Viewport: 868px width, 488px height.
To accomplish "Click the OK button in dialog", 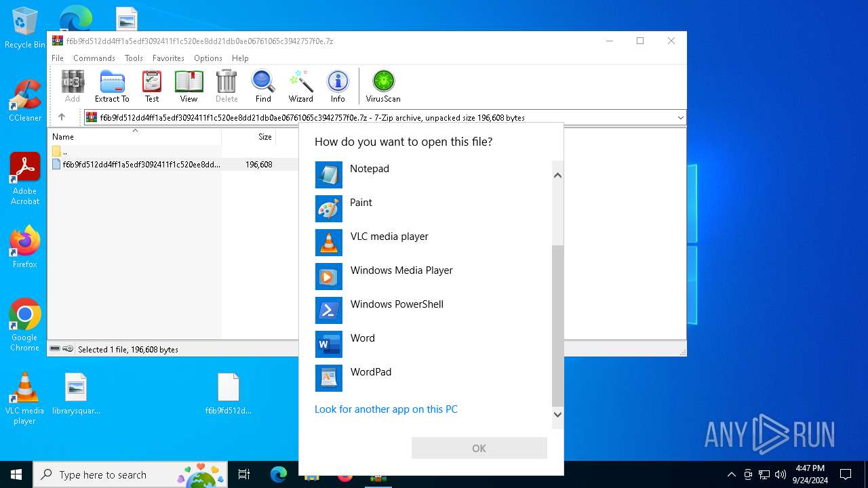I will click(479, 448).
